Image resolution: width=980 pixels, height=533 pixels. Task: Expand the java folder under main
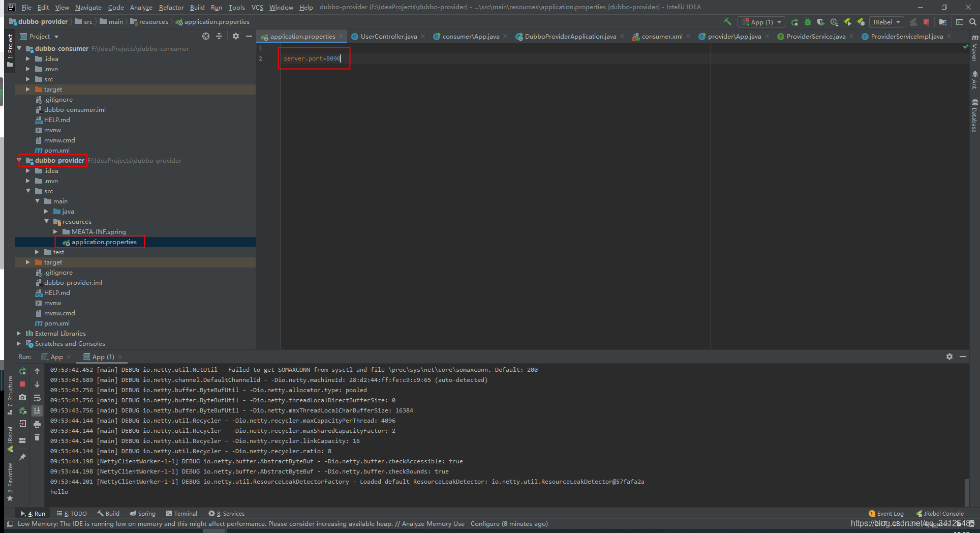(46, 211)
